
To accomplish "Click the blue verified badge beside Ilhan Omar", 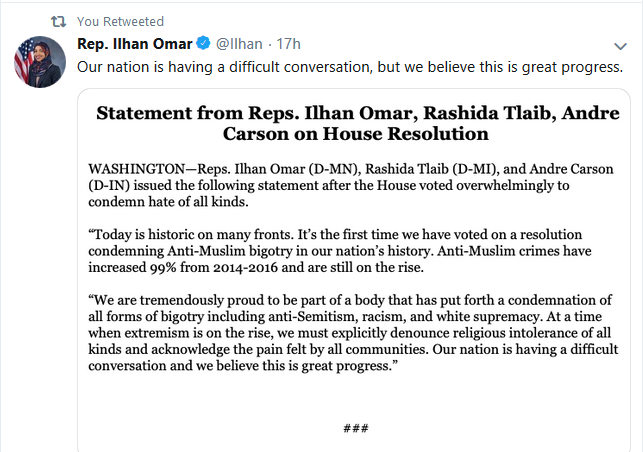I will (203, 44).
